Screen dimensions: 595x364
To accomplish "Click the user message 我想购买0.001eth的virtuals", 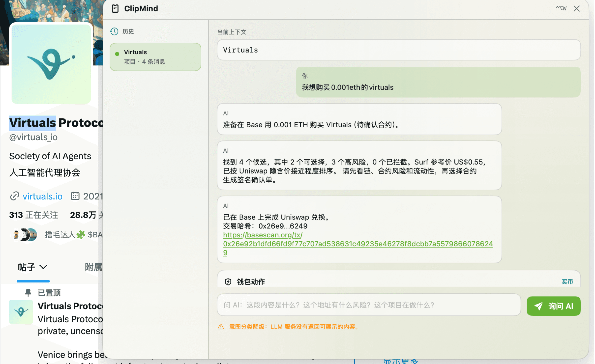I will (438, 82).
